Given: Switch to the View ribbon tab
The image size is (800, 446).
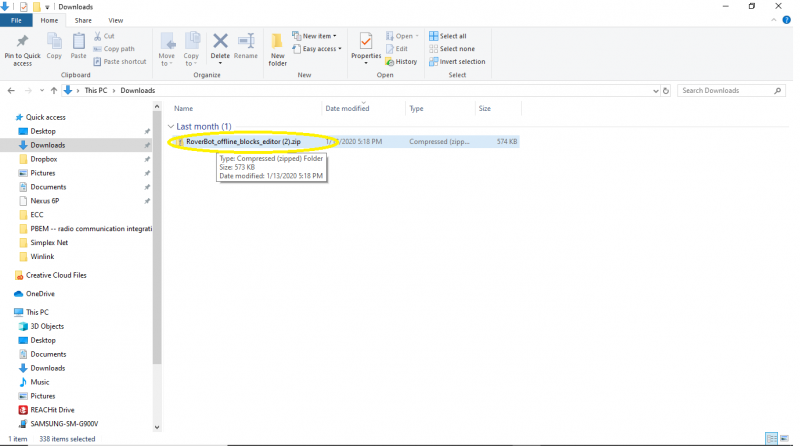Looking at the screenshot, I should (x=116, y=20).
